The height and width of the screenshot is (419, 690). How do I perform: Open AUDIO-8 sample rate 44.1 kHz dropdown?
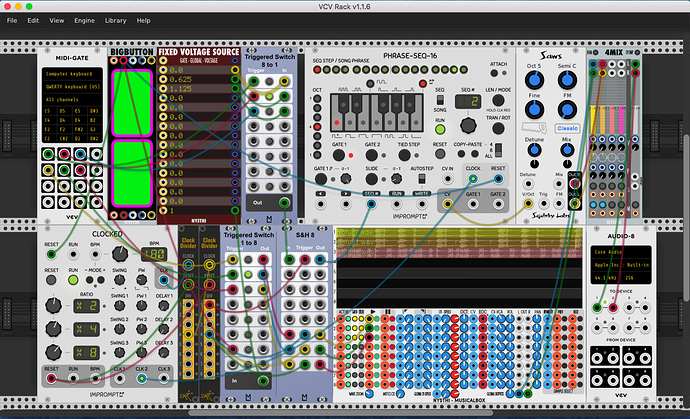click(607, 278)
